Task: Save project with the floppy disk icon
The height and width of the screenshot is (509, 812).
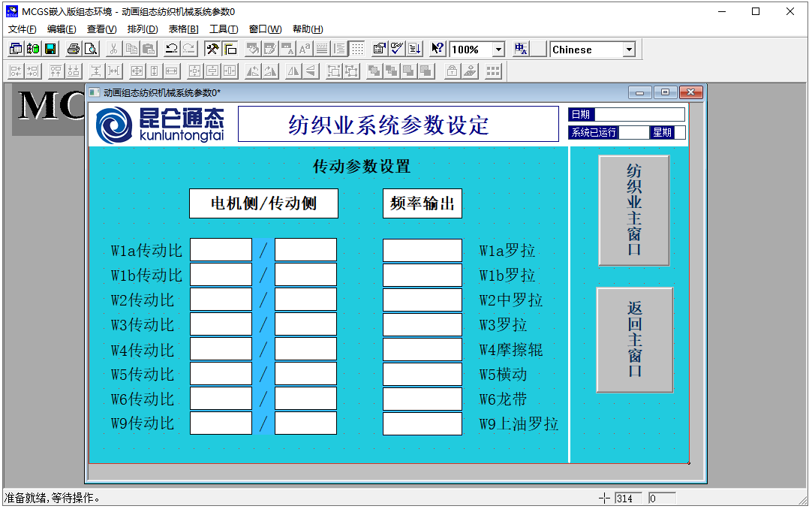Action: (x=50, y=50)
